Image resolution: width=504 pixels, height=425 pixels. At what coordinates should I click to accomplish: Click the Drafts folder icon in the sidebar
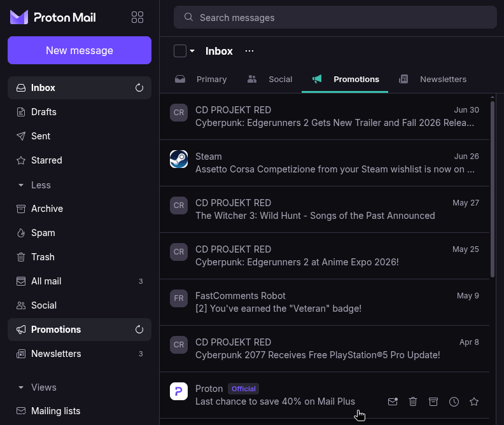click(21, 112)
